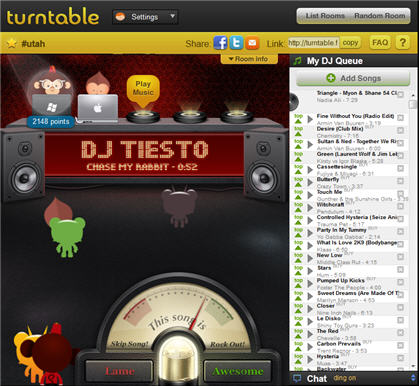Click the box beside Controlled Hysteria
This screenshot has width=419, height=386.
click(400, 219)
